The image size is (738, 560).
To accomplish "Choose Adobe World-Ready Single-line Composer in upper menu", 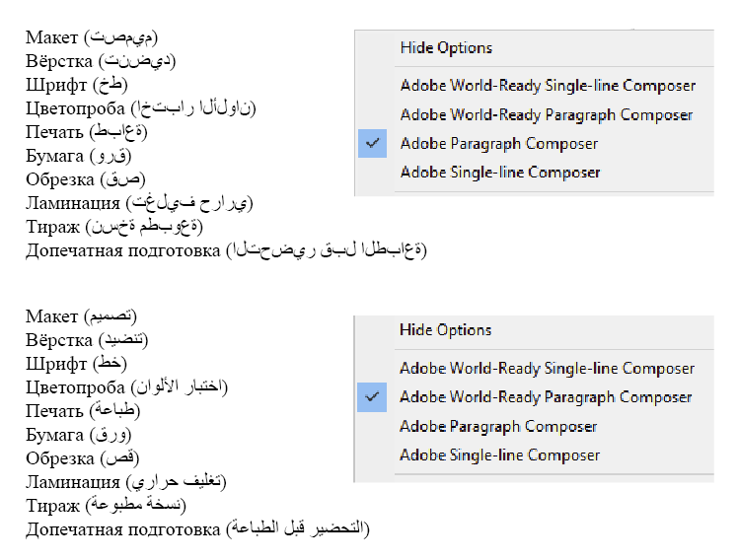I will point(548,86).
